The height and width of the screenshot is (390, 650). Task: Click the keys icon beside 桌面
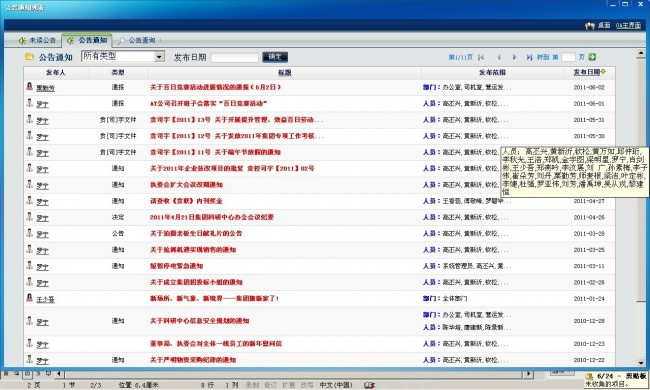[x=590, y=26]
